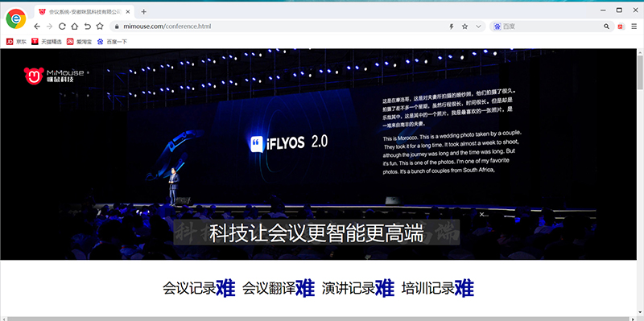
Task: Go back to the previous page
Action: point(37,27)
